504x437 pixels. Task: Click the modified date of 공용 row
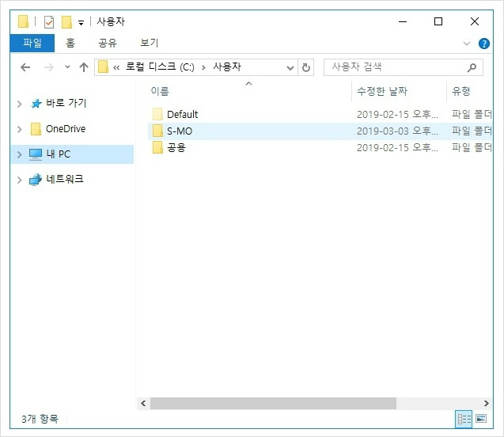[397, 148]
